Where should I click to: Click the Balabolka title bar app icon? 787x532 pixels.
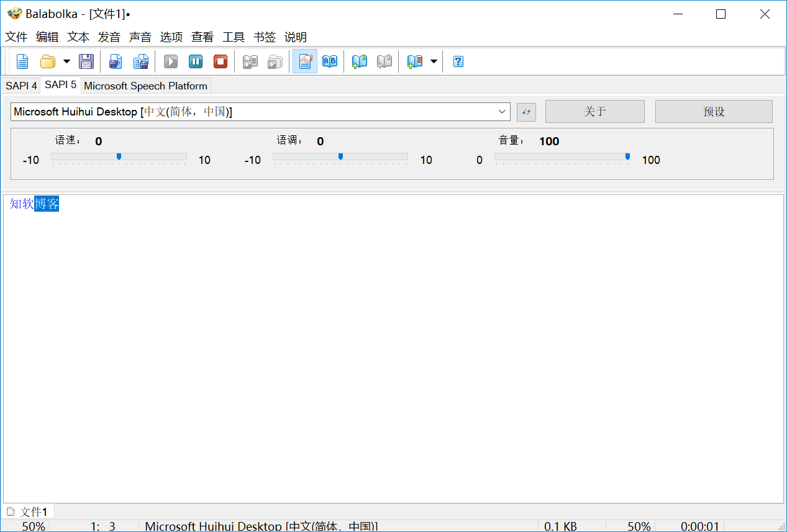14,14
